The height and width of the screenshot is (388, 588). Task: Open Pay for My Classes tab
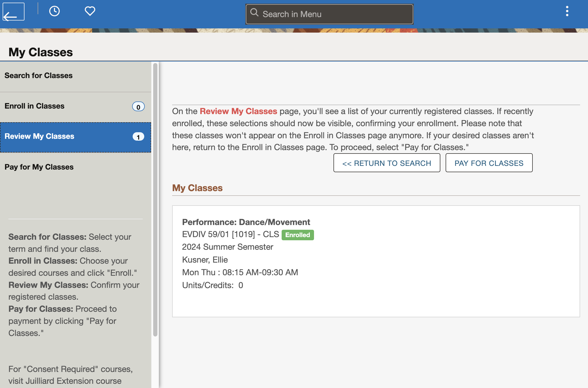[76, 167]
